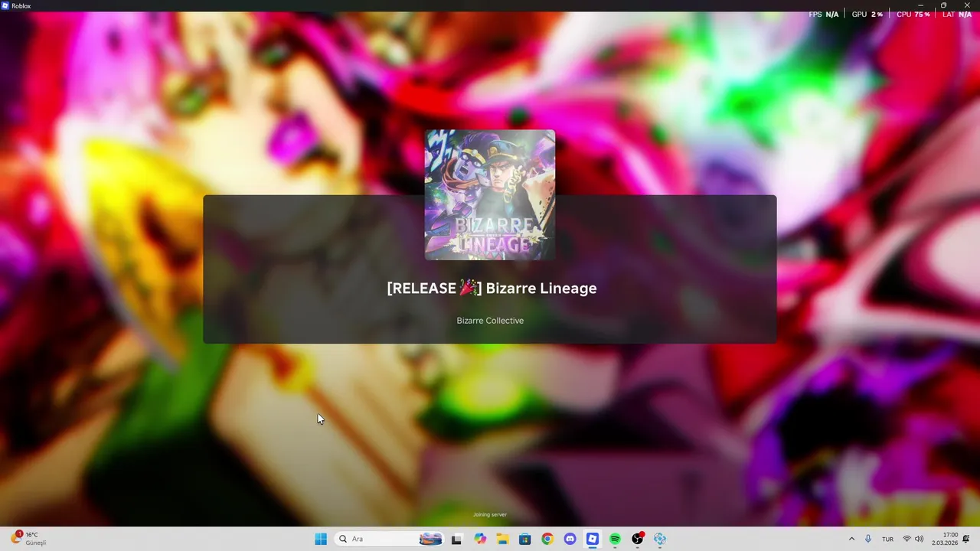Show hidden system tray icons
Screen dimensions: 980x551
851,539
